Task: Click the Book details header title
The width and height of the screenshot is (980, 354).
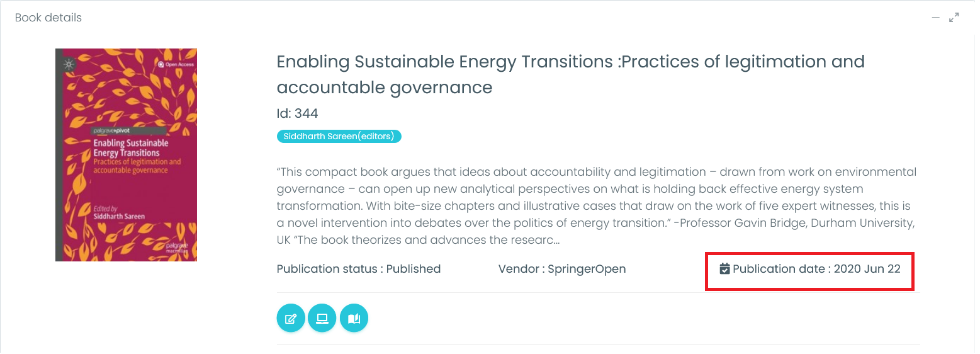Action: point(48,18)
